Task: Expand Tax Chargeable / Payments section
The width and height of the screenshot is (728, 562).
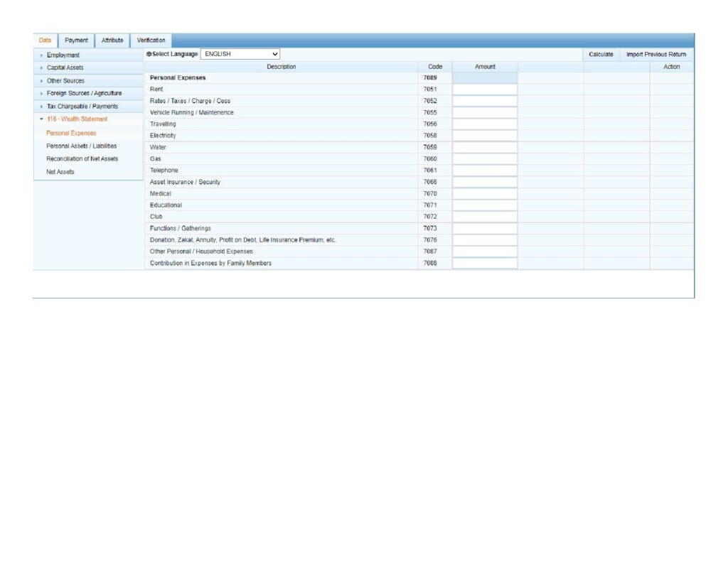Action: (x=82, y=107)
